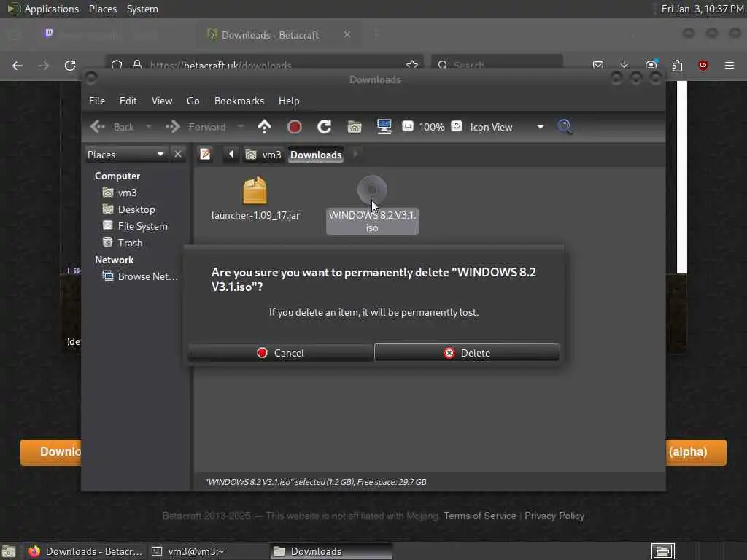
Task: Click the Firefox back arrow
Action: [x=18, y=65]
